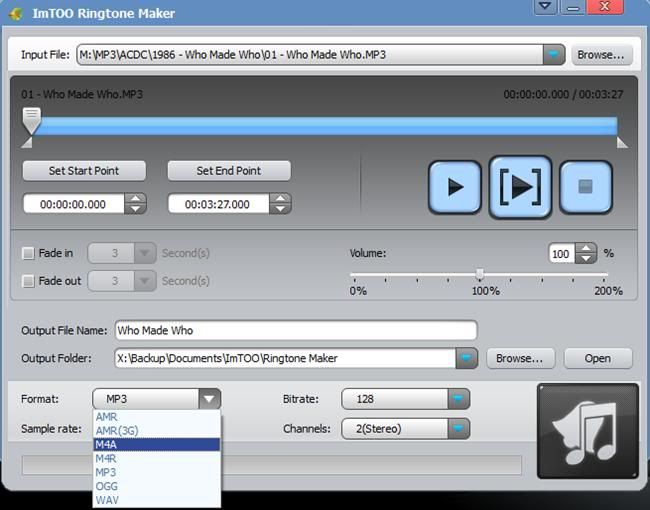Screen dimensions: 650x510
Task: Choose OGG from the format list
Action: pos(157,486)
